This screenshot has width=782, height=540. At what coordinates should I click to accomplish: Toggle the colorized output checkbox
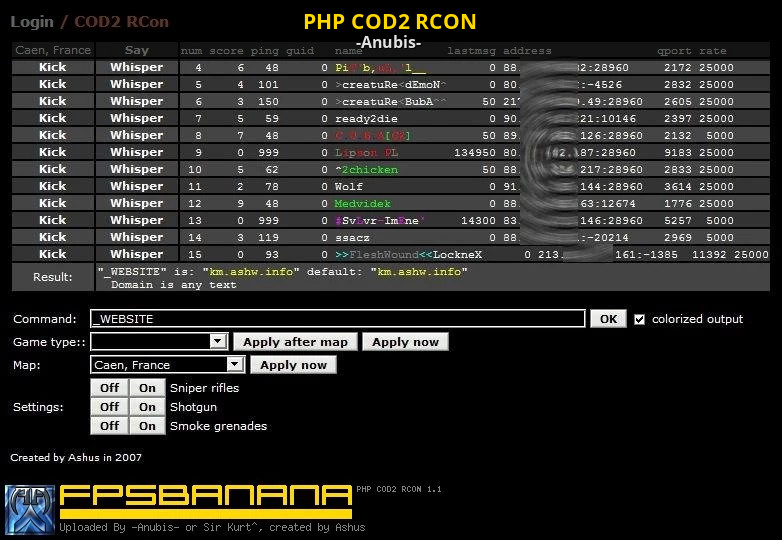click(x=640, y=319)
